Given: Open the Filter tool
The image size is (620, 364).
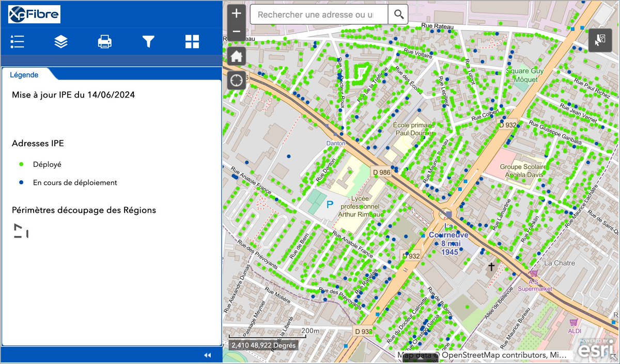Looking at the screenshot, I should (148, 41).
